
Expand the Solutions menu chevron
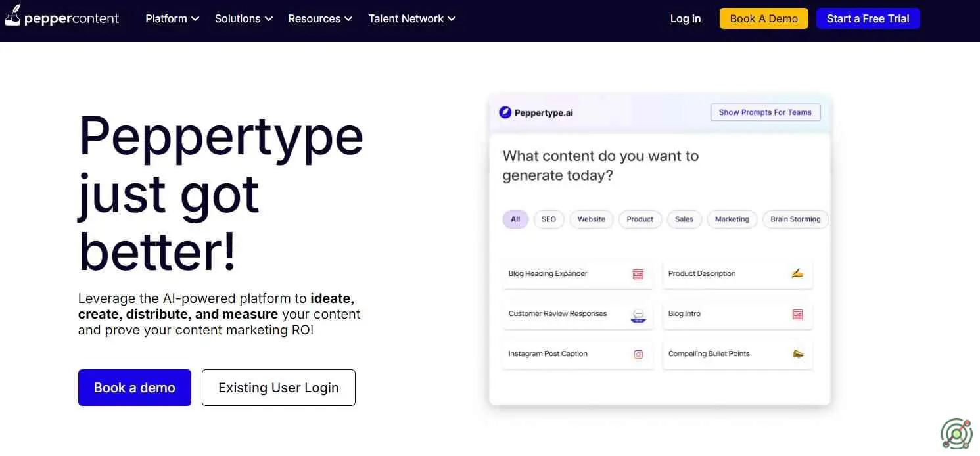(x=268, y=19)
